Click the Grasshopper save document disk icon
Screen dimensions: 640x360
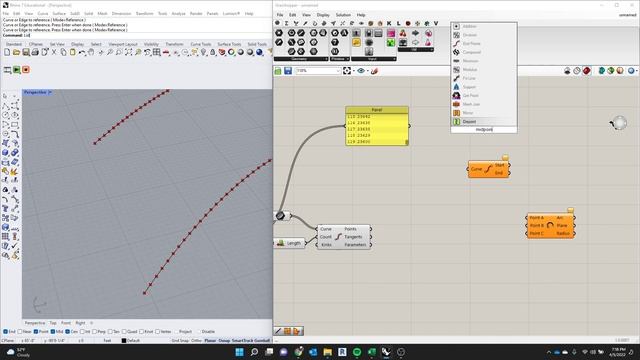click(288, 71)
